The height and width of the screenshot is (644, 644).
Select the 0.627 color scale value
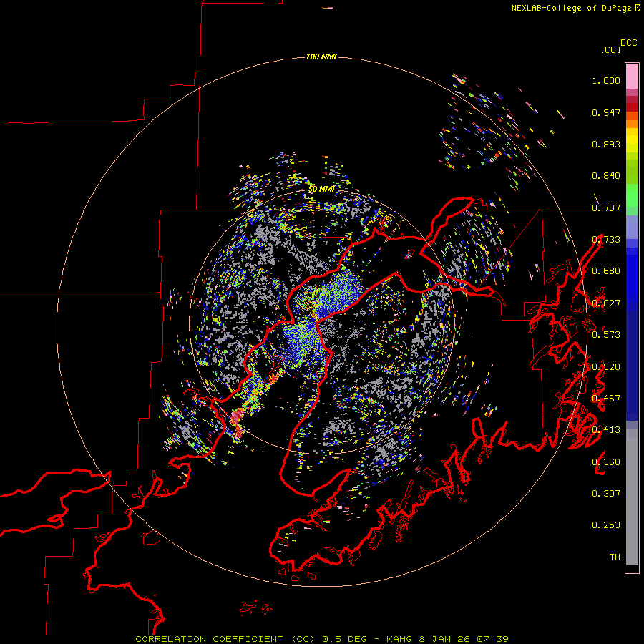coord(606,303)
